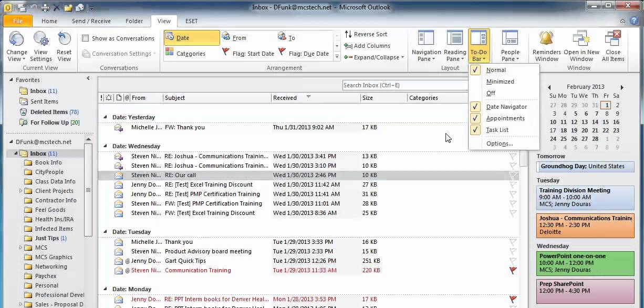
Task: Collapse the Date: Wednesday group
Action: (105, 146)
